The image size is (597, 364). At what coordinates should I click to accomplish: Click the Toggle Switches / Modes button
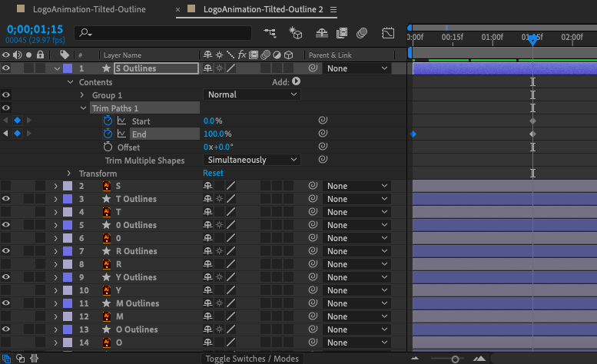pyautogui.click(x=251, y=359)
